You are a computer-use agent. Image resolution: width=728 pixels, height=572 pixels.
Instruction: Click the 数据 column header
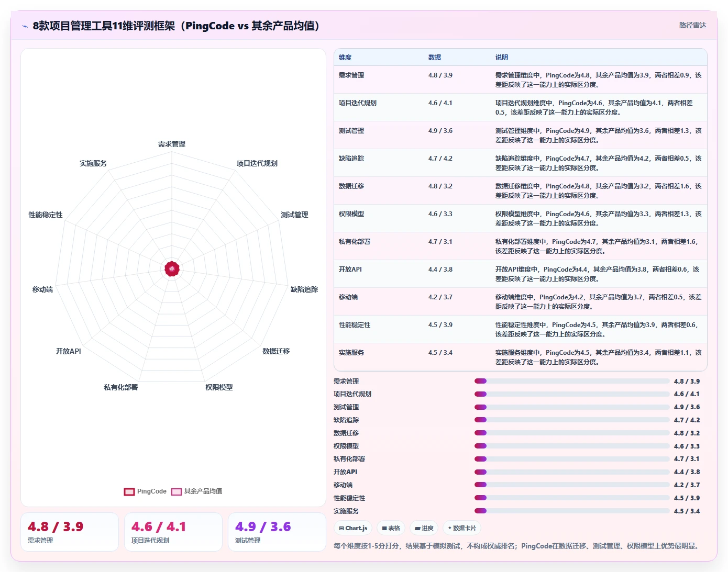(435, 58)
